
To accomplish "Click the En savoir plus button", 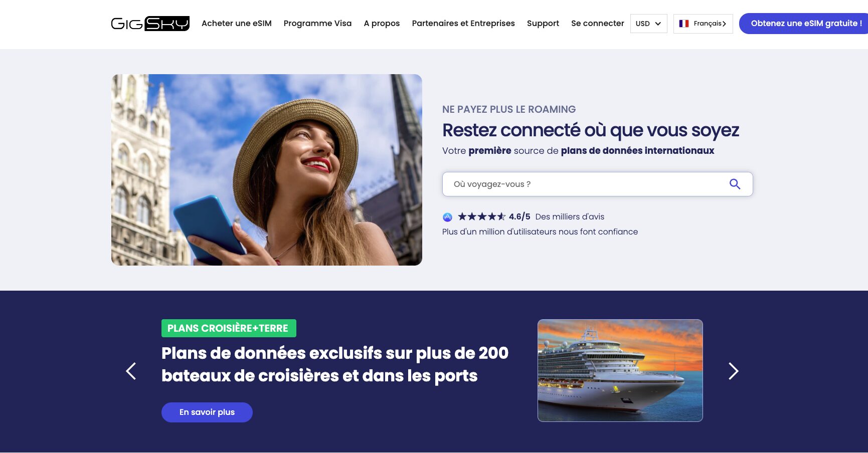I will click(207, 412).
